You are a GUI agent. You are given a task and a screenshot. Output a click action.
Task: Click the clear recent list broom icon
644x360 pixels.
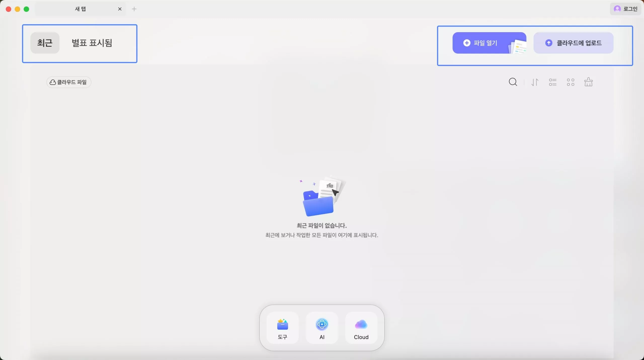[x=588, y=82]
